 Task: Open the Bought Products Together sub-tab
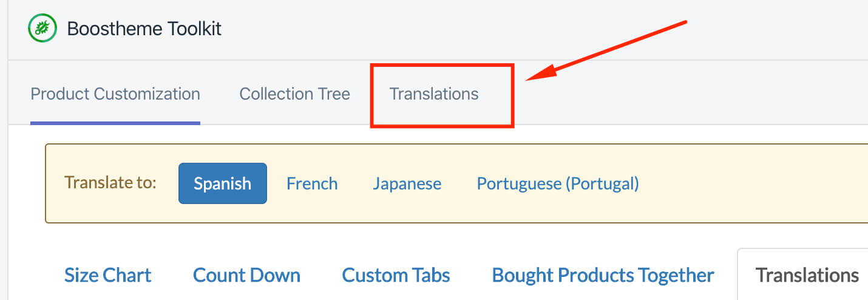(x=603, y=275)
